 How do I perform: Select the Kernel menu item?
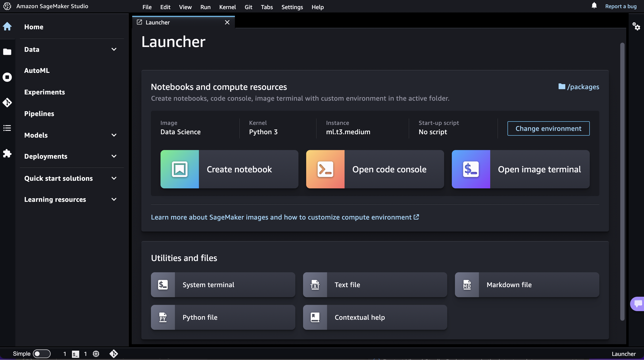(x=227, y=7)
